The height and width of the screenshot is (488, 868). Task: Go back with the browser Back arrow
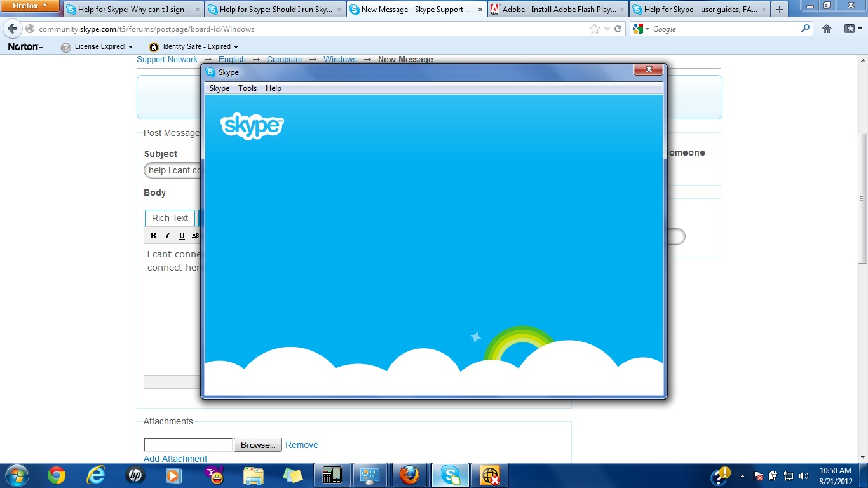[12, 29]
